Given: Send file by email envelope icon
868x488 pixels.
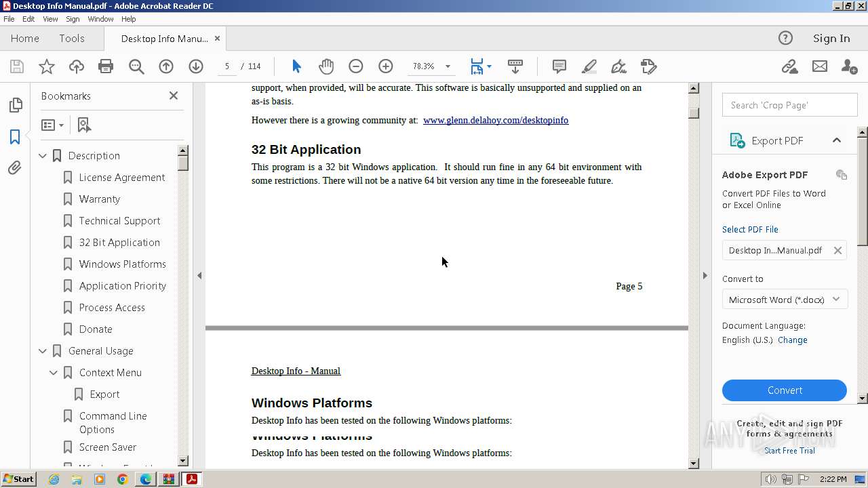Looking at the screenshot, I should pyautogui.click(x=820, y=66).
